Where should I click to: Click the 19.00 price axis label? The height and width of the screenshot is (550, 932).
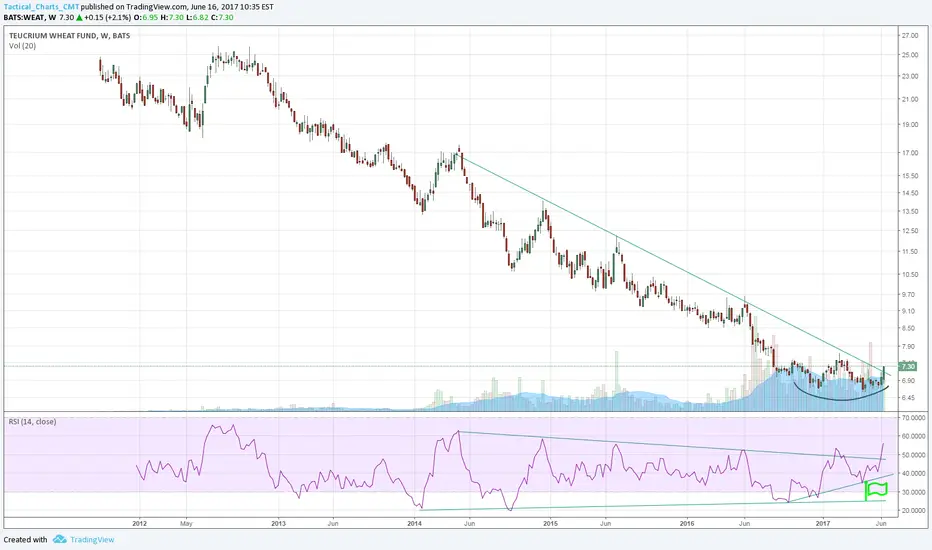click(x=910, y=125)
